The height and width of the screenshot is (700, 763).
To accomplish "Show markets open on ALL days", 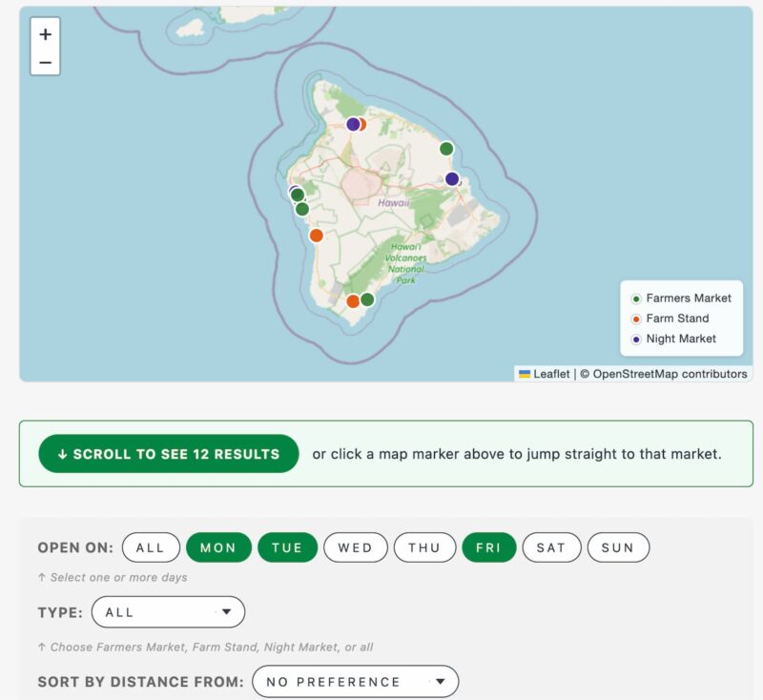I will [151, 547].
